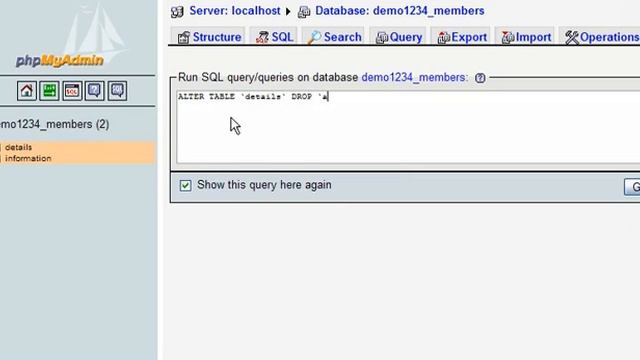Open the SQL query window icon

72,91
